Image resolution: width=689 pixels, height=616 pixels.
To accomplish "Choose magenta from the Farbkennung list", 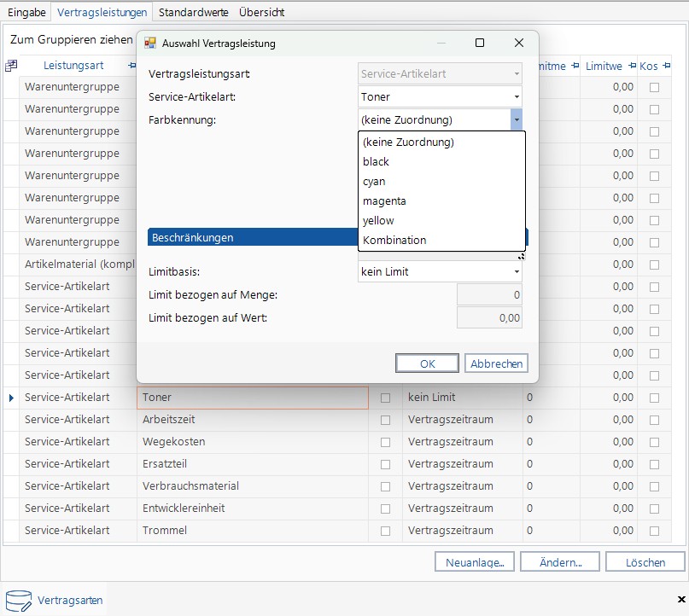I will (x=384, y=201).
